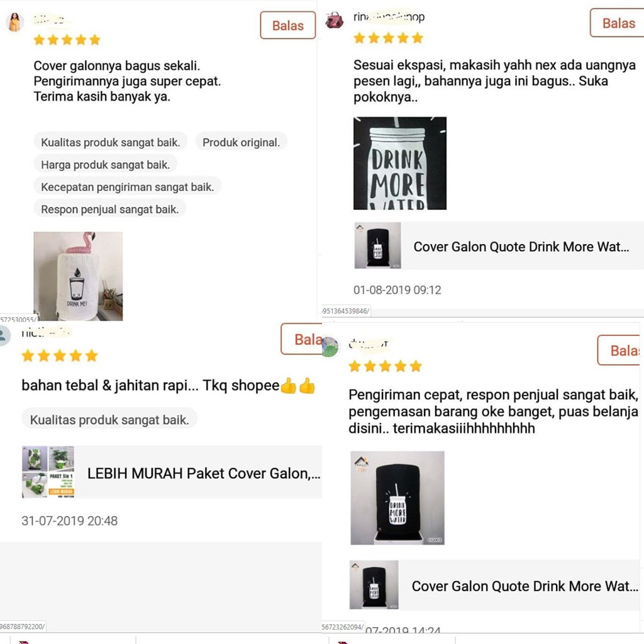Open the green round reviewer avatar
The image size is (644, 644).
click(330, 347)
